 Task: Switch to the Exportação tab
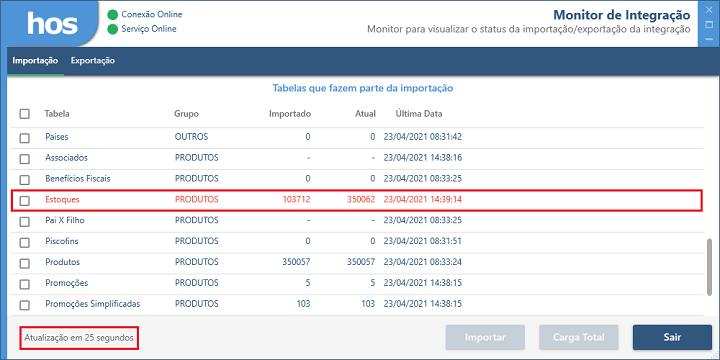(93, 61)
